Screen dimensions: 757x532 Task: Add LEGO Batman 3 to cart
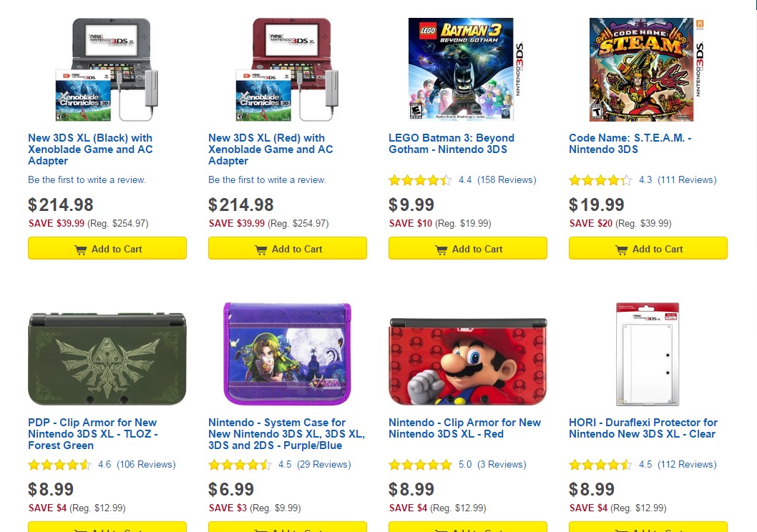tap(468, 249)
